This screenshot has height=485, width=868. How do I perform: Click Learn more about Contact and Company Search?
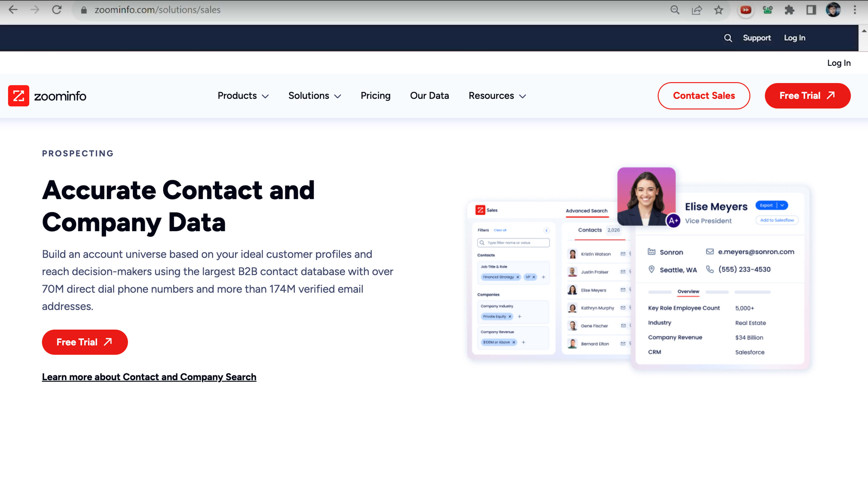pyautogui.click(x=149, y=377)
